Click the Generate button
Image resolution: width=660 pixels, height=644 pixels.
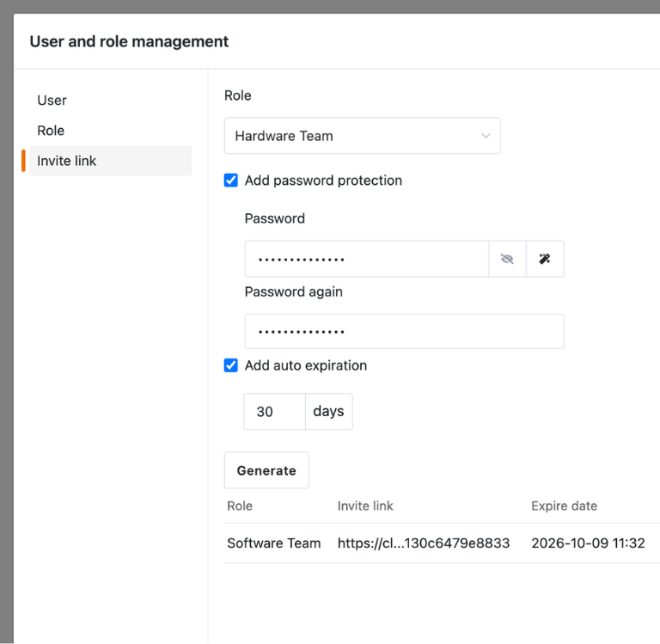[x=266, y=470]
